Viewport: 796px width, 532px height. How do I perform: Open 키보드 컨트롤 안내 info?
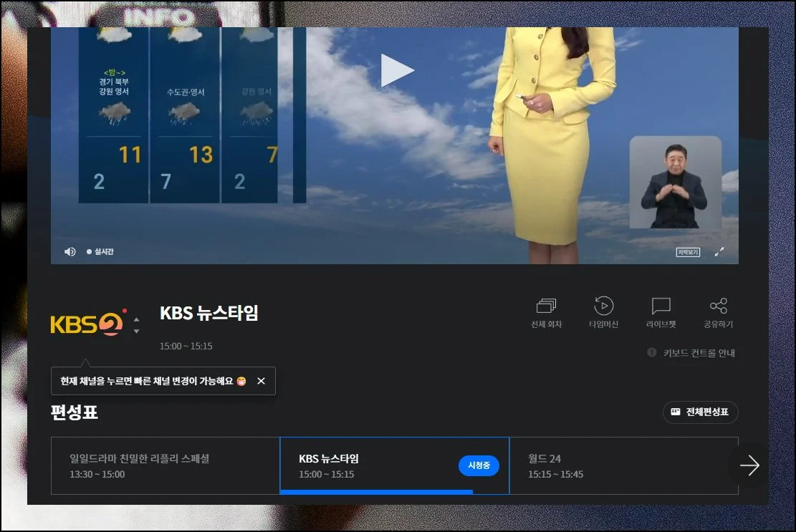(692, 353)
